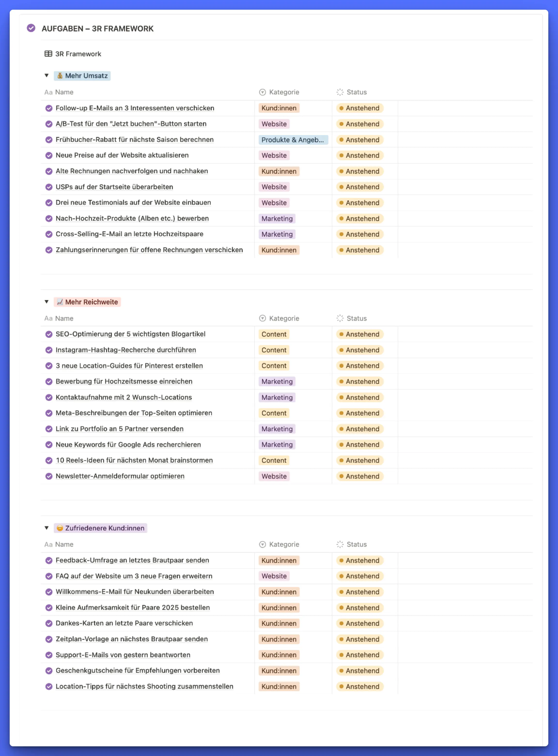Open the 3R Framework view tab

point(78,54)
